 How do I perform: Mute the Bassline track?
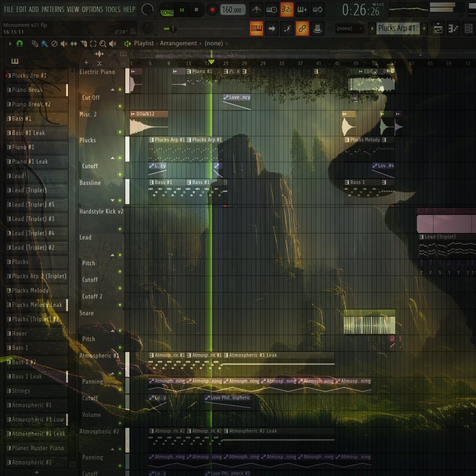[x=120, y=200]
